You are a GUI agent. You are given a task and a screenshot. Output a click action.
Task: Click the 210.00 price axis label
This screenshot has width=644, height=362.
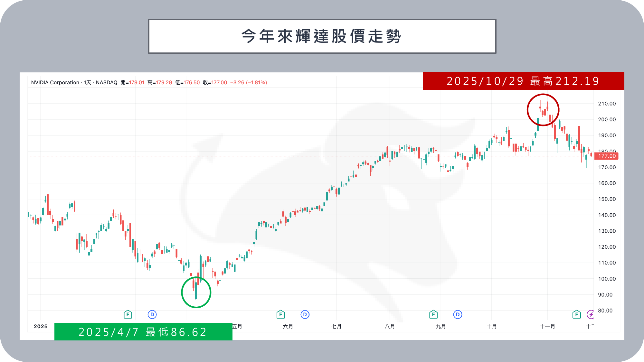607,104
